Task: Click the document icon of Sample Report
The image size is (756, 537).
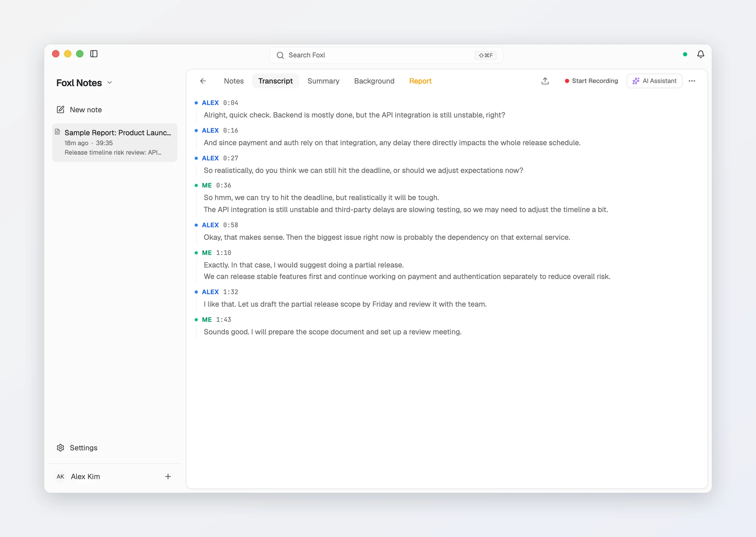Action: (x=58, y=132)
